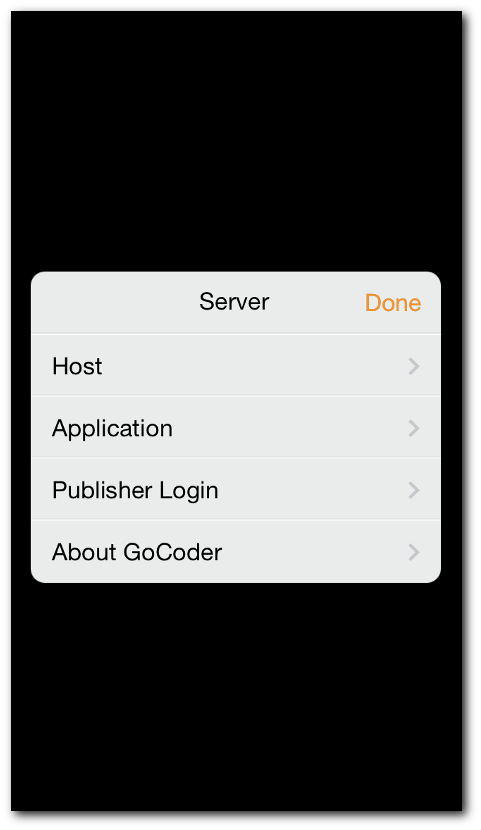The height and width of the screenshot is (830, 481).
Task: Click the "About GoCoder" label text
Action: point(137,552)
